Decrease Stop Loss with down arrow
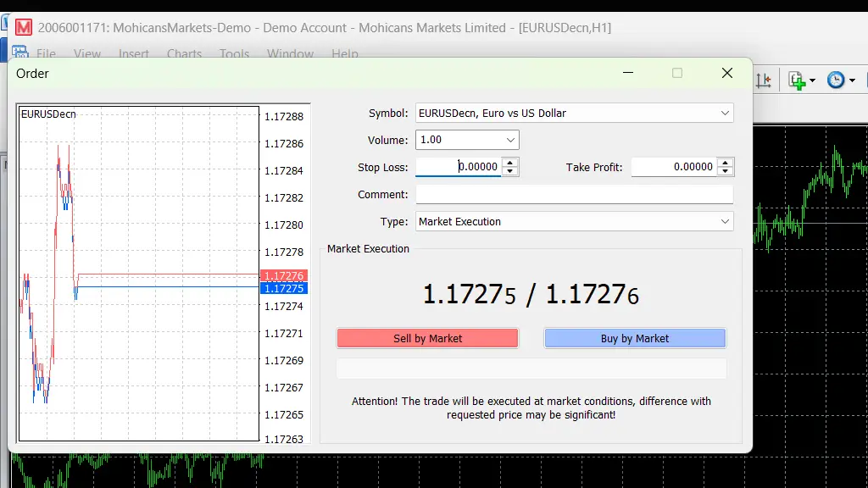 pos(510,171)
